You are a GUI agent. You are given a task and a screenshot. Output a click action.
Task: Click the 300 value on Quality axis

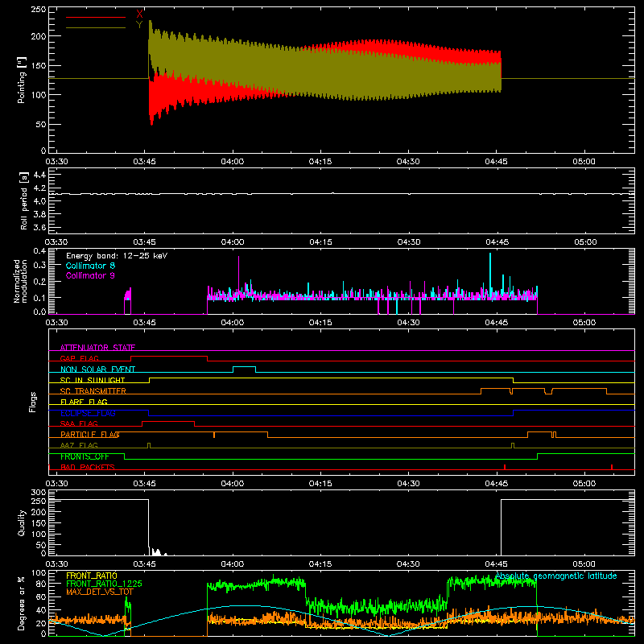(39, 493)
